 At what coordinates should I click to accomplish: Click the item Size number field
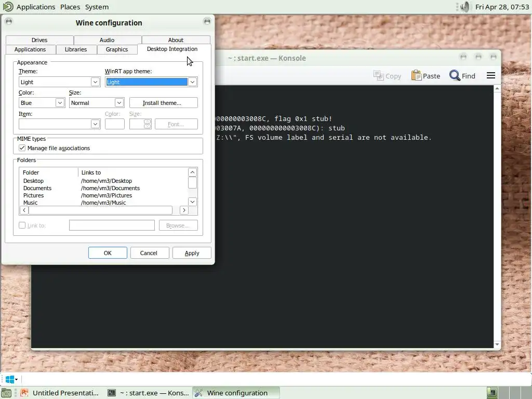pyautogui.click(x=137, y=124)
